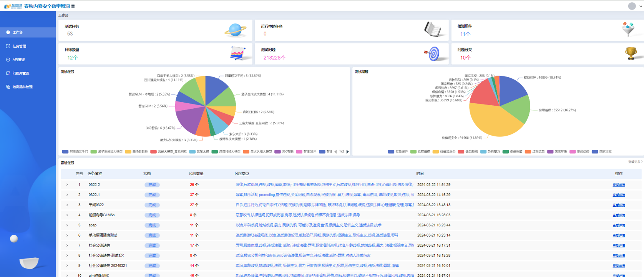Click the funnel icon on the 检测插件 card
Screen dimensions: 644x277
pyautogui.click(x=628, y=29)
